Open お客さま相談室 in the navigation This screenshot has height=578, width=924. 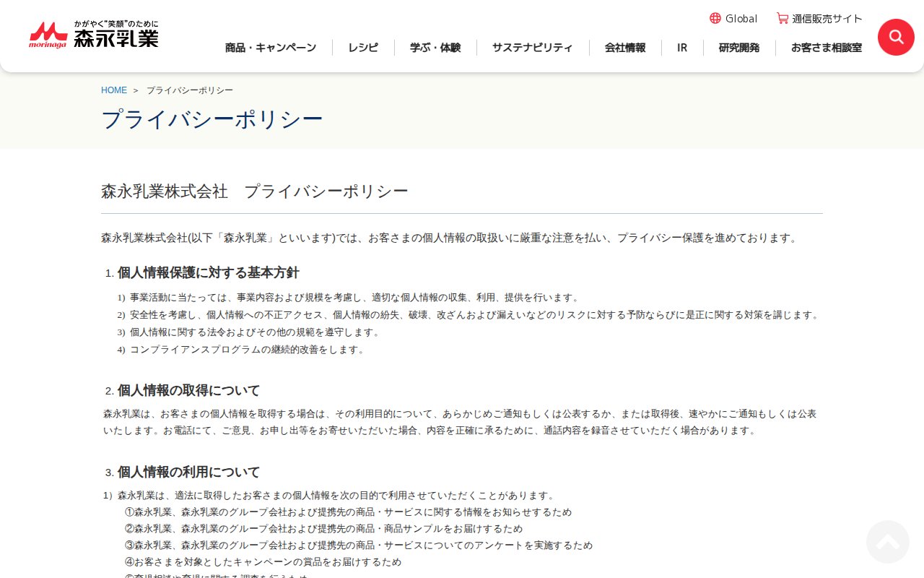pos(827,48)
